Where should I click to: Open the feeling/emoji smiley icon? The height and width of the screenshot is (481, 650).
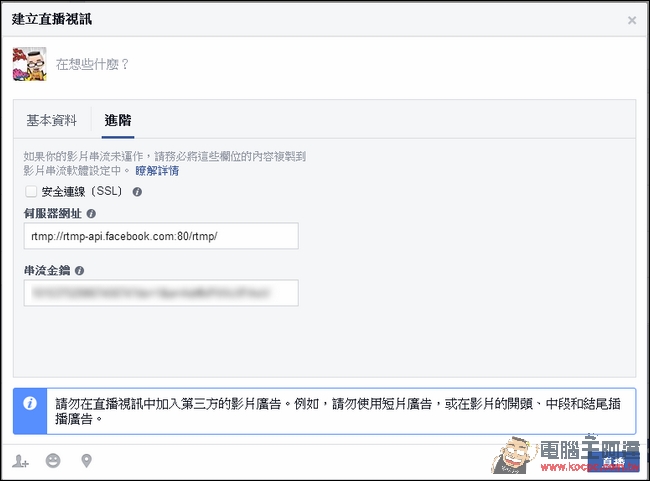[53, 460]
